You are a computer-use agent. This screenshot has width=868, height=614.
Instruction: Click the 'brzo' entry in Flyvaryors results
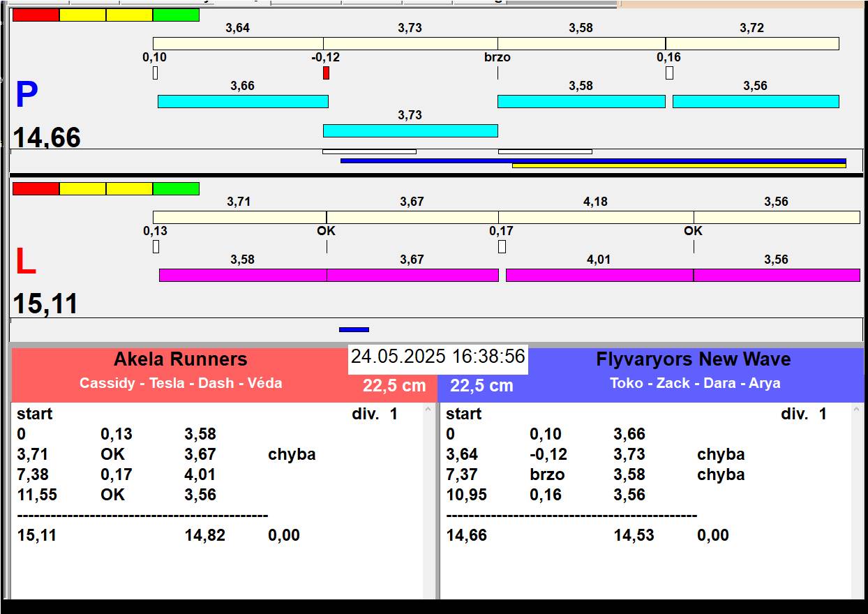point(547,474)
